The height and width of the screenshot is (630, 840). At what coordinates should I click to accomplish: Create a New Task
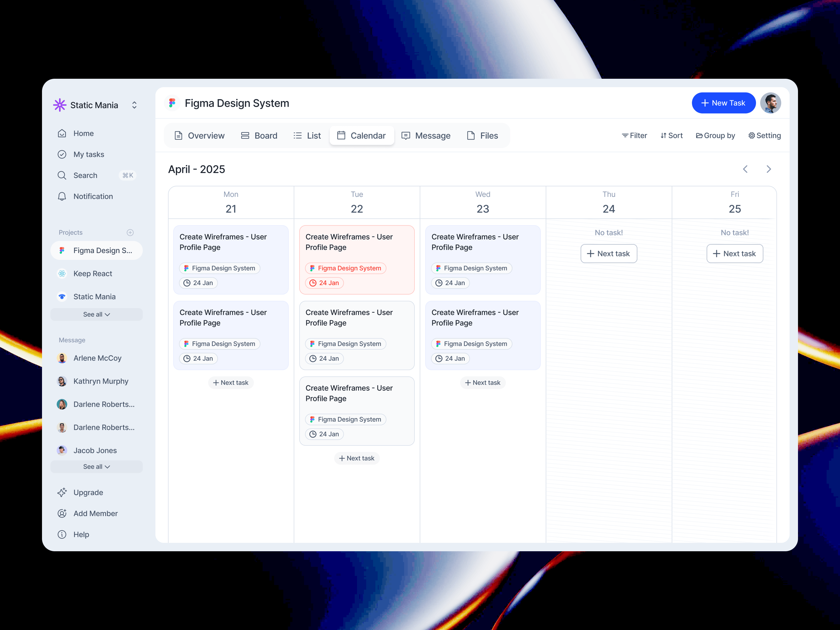click(724, 103)
